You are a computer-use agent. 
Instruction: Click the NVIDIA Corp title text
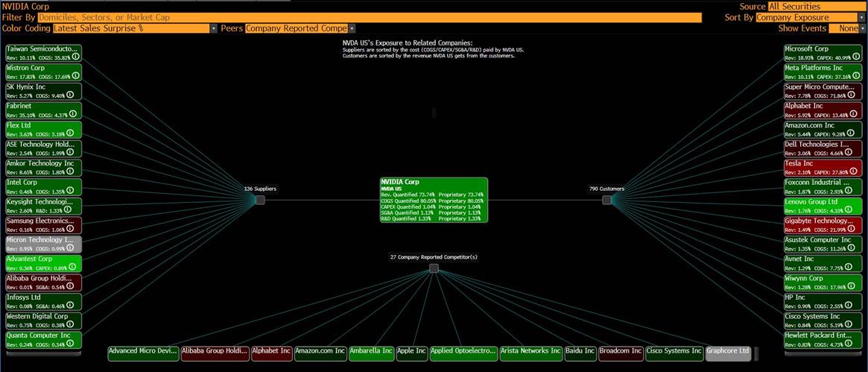25,7
